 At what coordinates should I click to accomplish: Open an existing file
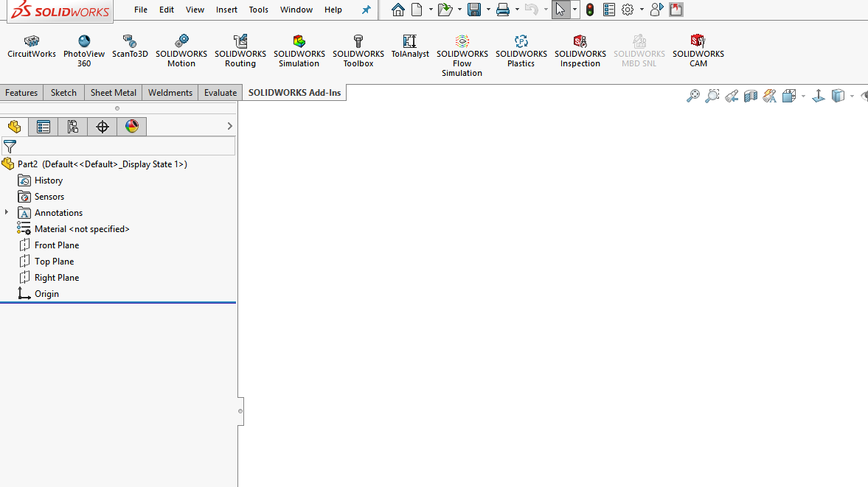445,10
